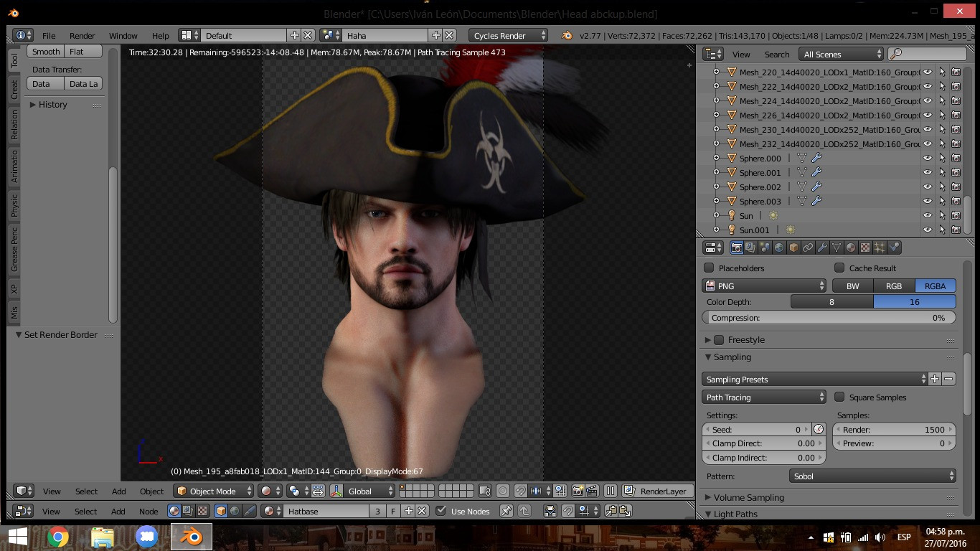Open the Scene properties tab

pyautogui.click(x=765, y=248)
